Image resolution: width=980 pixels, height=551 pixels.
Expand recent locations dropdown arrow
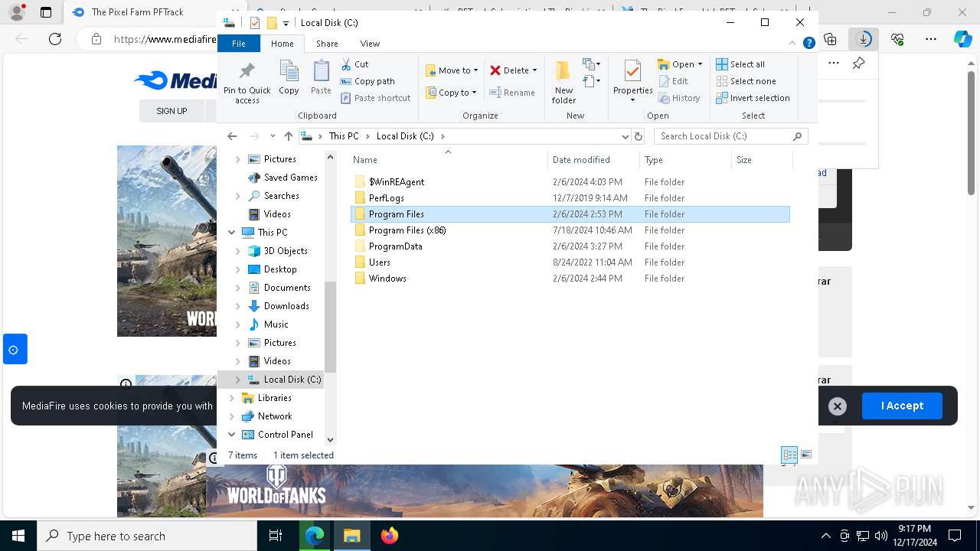(x=273, y=136)
